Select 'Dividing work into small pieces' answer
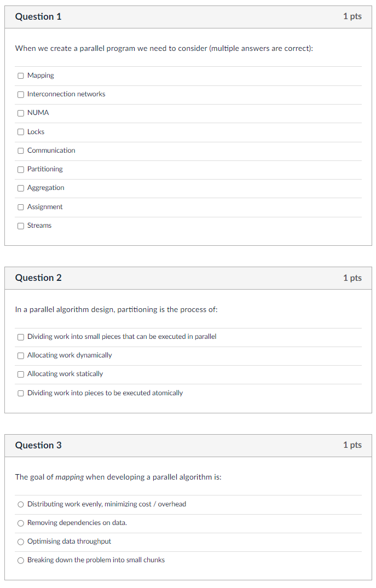Image resolution: width=376 pixels, height=588 pixels. tap(20, 337)
